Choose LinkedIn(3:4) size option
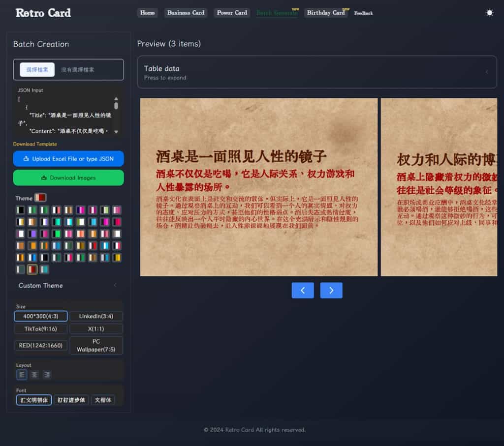This screenshot has width=504, height=446. coord(96,316)
